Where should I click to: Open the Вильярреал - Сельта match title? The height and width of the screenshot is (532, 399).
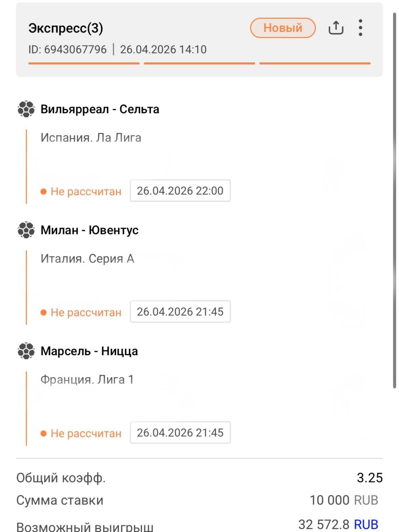100,109
